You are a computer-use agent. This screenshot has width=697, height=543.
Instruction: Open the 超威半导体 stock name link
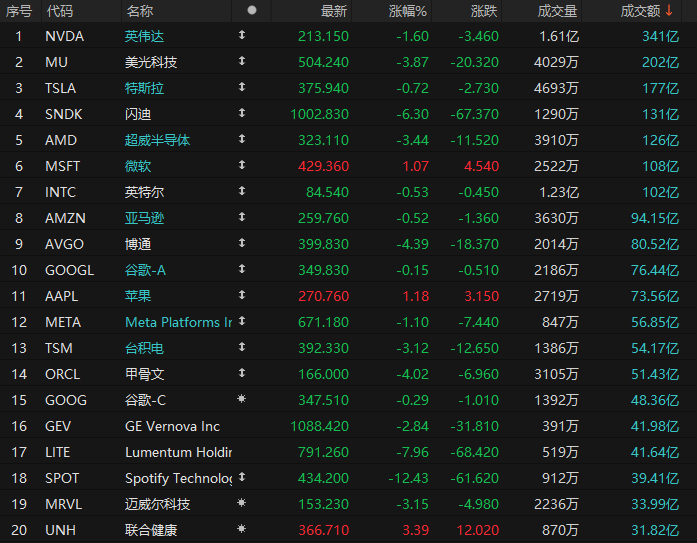click(157, 140)
